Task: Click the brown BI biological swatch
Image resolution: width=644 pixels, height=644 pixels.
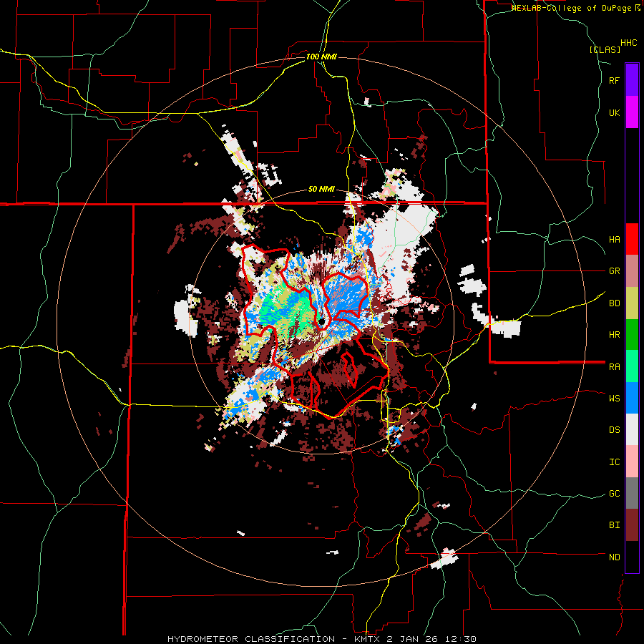Action: point(632,525)
